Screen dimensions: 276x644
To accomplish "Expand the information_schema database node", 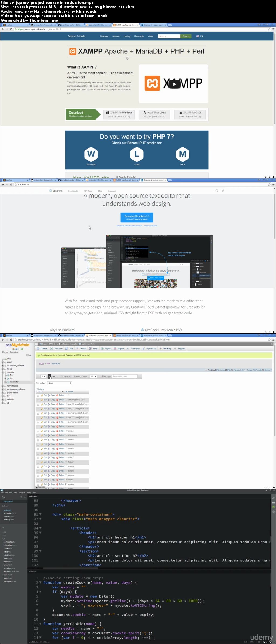I will pos(3,365).
